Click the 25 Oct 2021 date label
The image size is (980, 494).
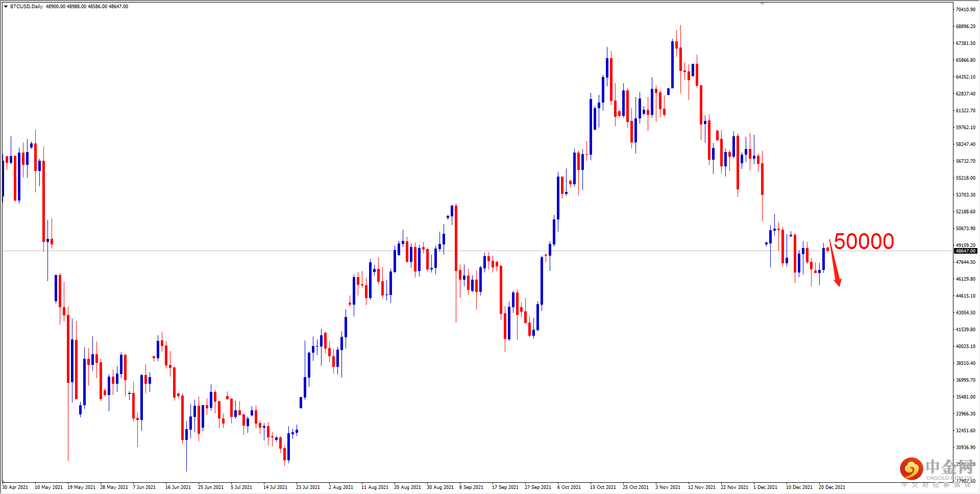pyautogui.click(x=635, y=487)
